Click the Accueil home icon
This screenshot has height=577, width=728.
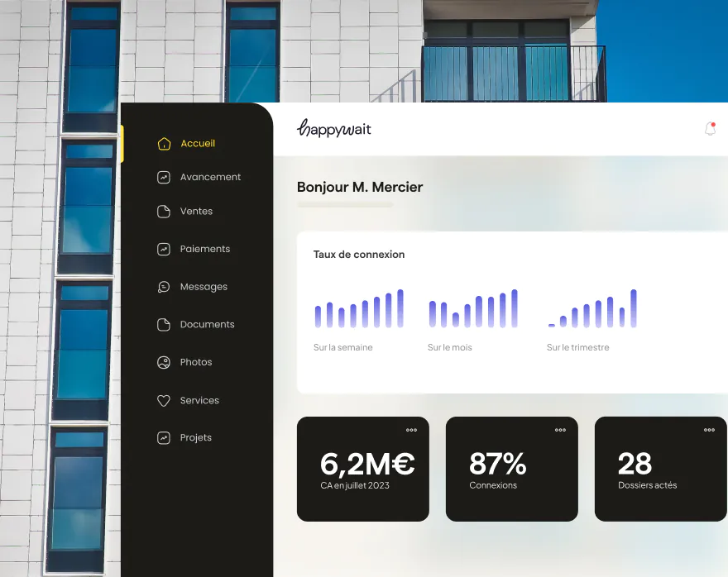click(x=164, y=144)
